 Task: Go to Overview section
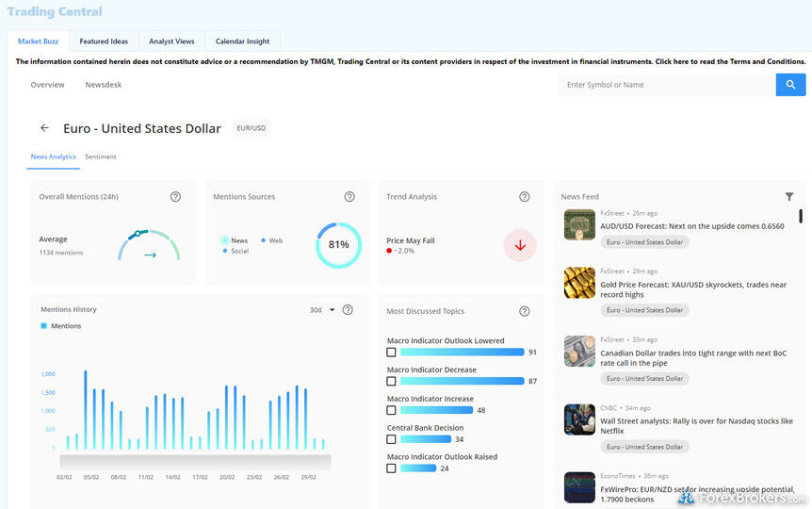[x=47, y=85]
